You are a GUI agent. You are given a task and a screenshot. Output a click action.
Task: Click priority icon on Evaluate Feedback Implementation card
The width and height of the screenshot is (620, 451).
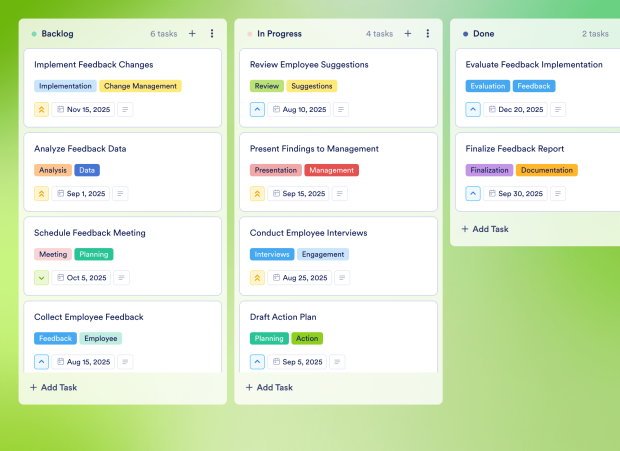click(x=474, y=109)
